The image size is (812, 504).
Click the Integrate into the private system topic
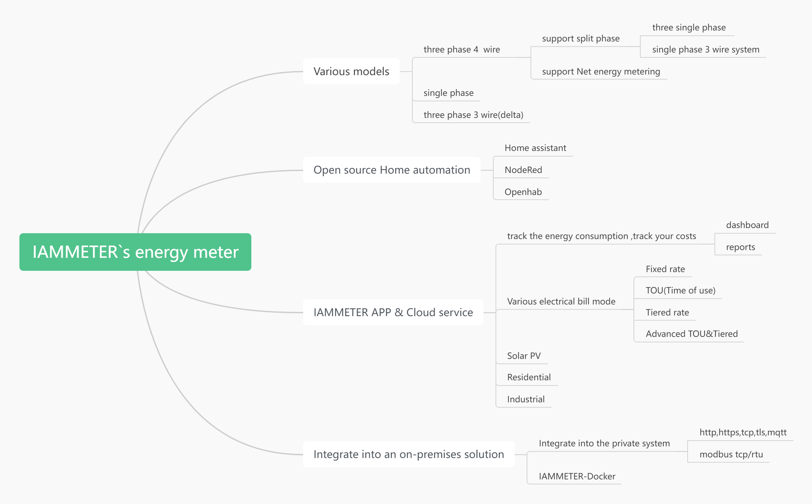(604, 443)
